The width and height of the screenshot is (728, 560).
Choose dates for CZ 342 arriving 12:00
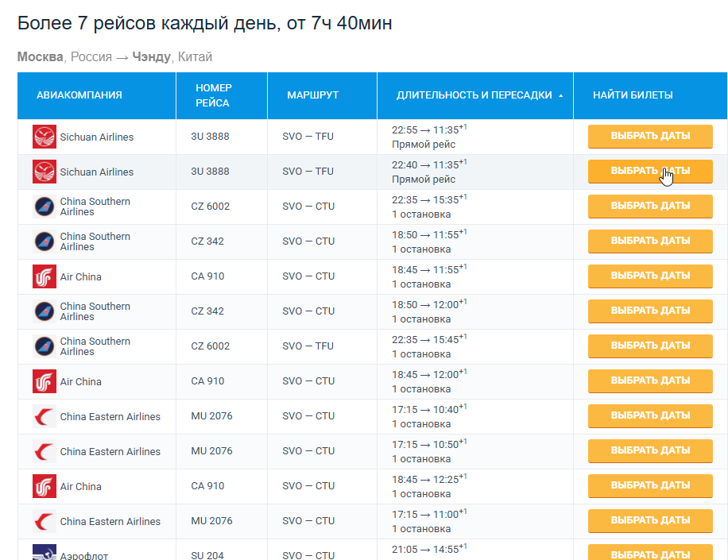point(650,311)
